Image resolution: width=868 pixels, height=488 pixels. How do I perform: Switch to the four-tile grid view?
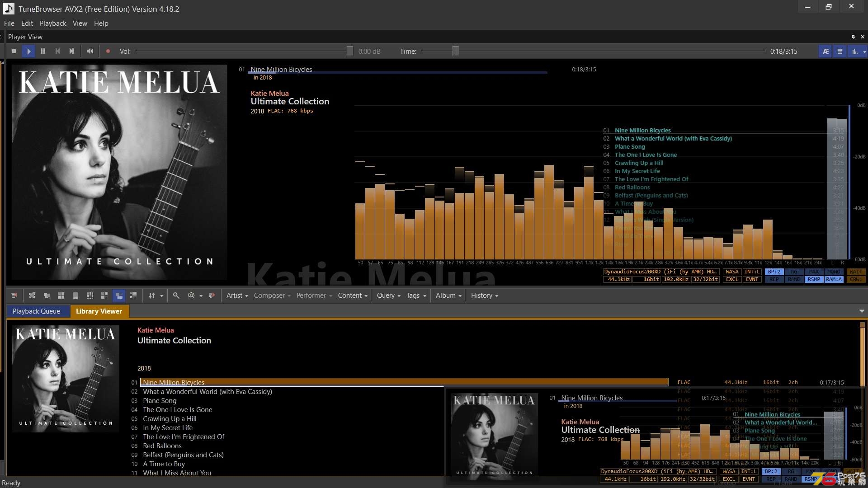tap(61, 296)
